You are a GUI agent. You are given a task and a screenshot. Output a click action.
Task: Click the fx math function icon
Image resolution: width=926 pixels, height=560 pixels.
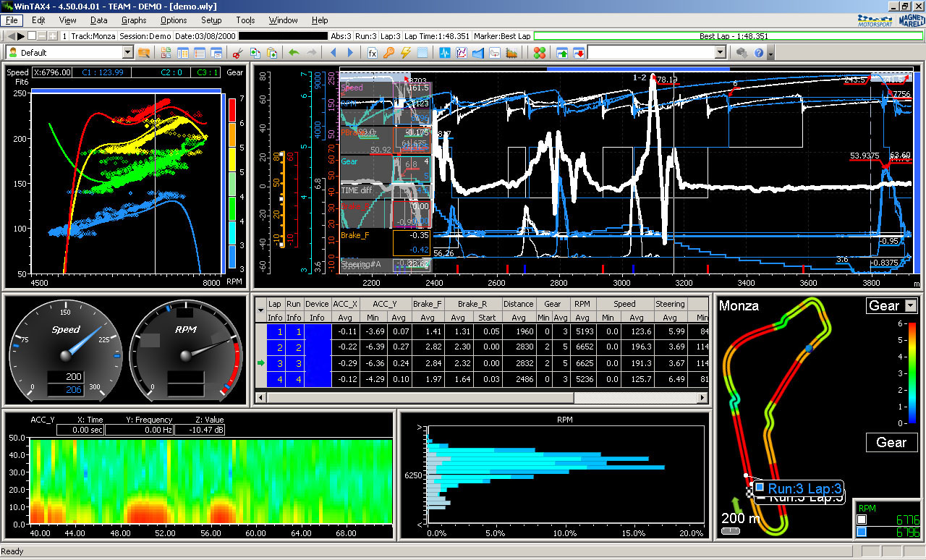point(373,53)
